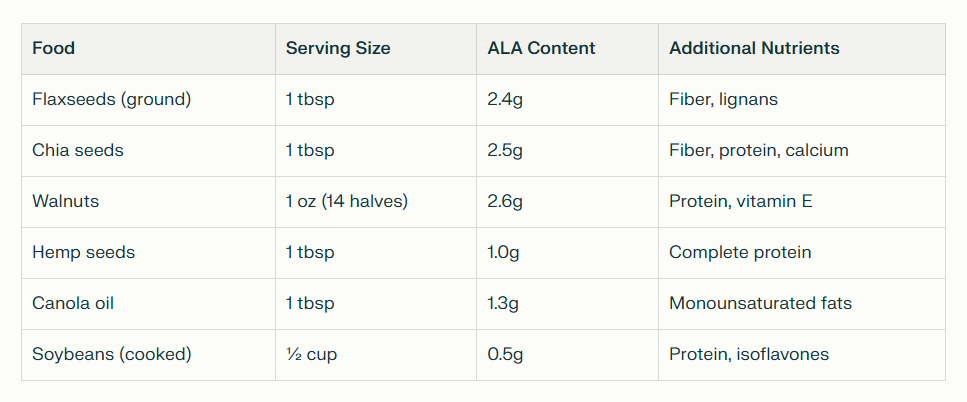Select the Hemp seeds cell
Screen dimensions: 967x402
click(x=83, y=252)
